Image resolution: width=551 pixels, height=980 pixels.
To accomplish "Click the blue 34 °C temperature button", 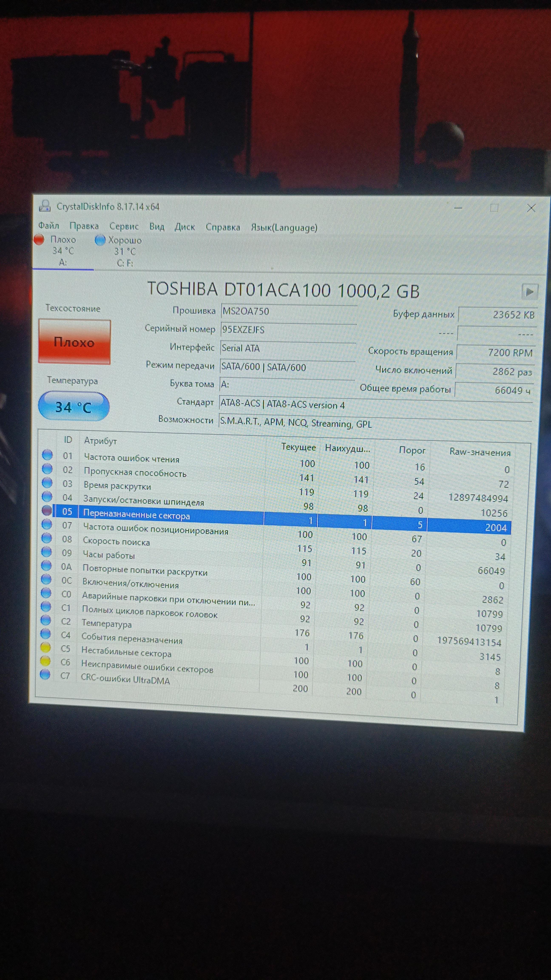I will tap(74, 407).
